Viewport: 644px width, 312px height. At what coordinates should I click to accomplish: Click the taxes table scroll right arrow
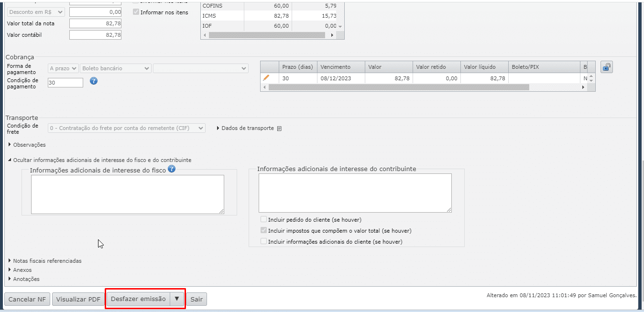click(x=333, y=35)
